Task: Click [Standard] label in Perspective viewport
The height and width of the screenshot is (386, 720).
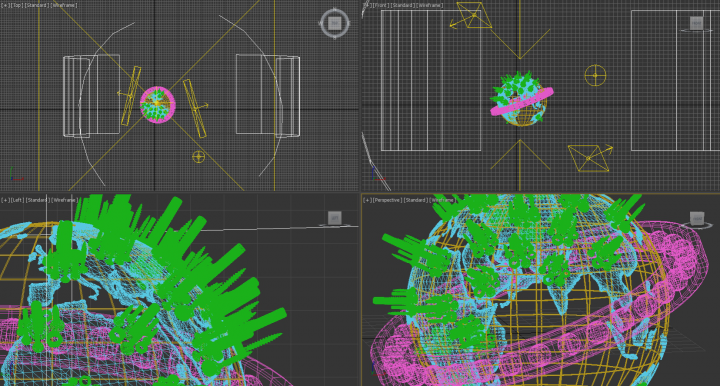Action: [x=416, y=200]
